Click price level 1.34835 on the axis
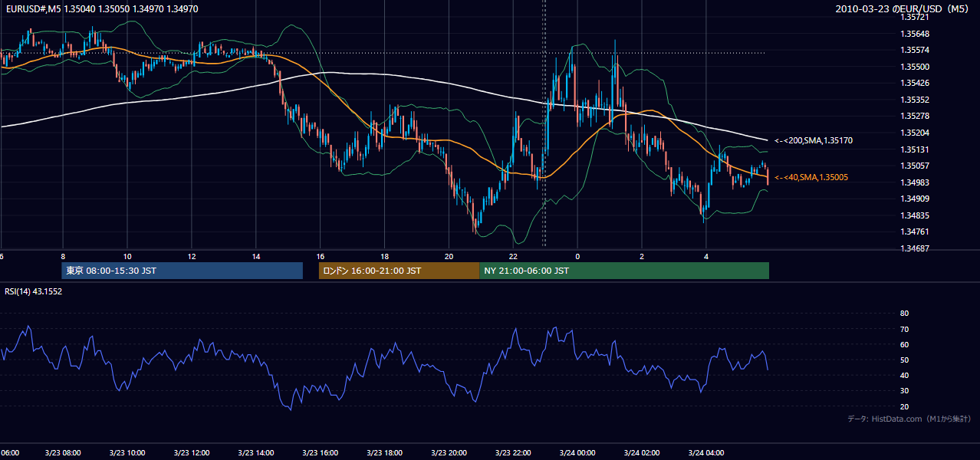The height and width of the screenshot is (460, 980). coord(914,215)
